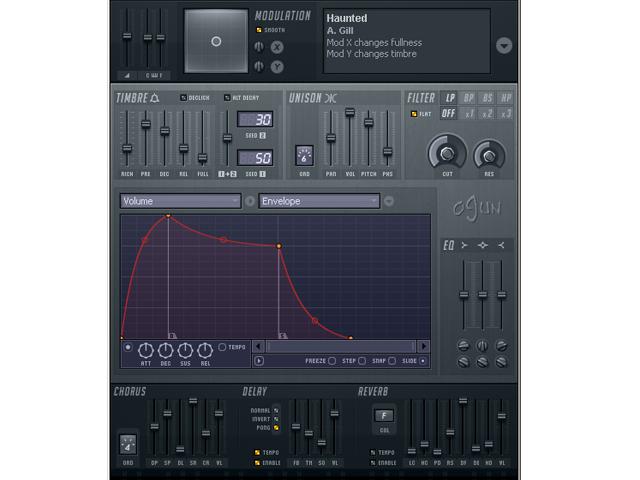Viewport: 640px width, 480px height.
Task: Set filter slope to x2
Action: click(x=488, y=113)
